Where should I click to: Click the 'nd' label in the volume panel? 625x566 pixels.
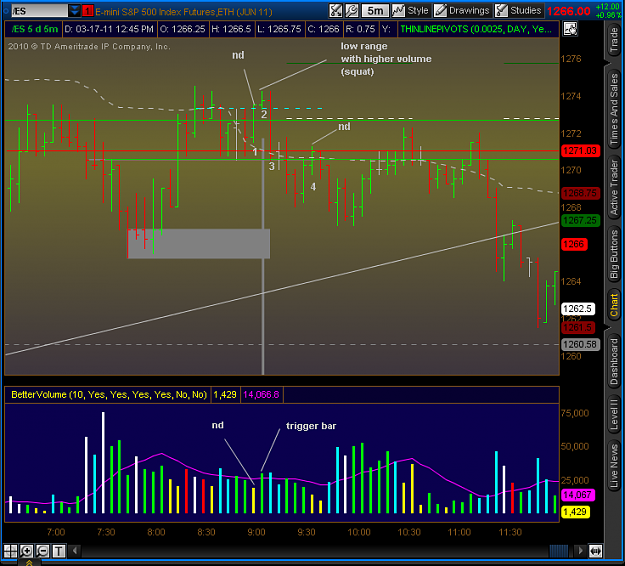pyautogui.click(x=218, y=425)
